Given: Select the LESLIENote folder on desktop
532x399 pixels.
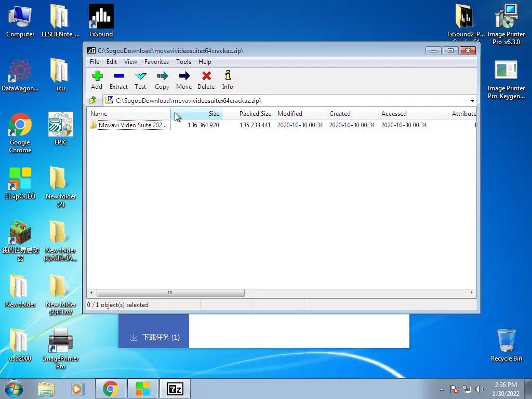Looking at the screenshot, I should click(60, 21).
